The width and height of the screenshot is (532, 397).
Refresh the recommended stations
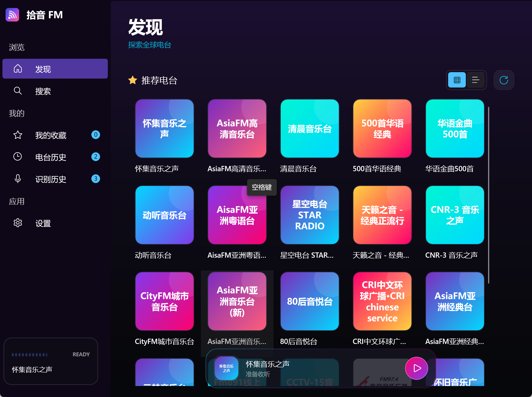click(504, 80)
